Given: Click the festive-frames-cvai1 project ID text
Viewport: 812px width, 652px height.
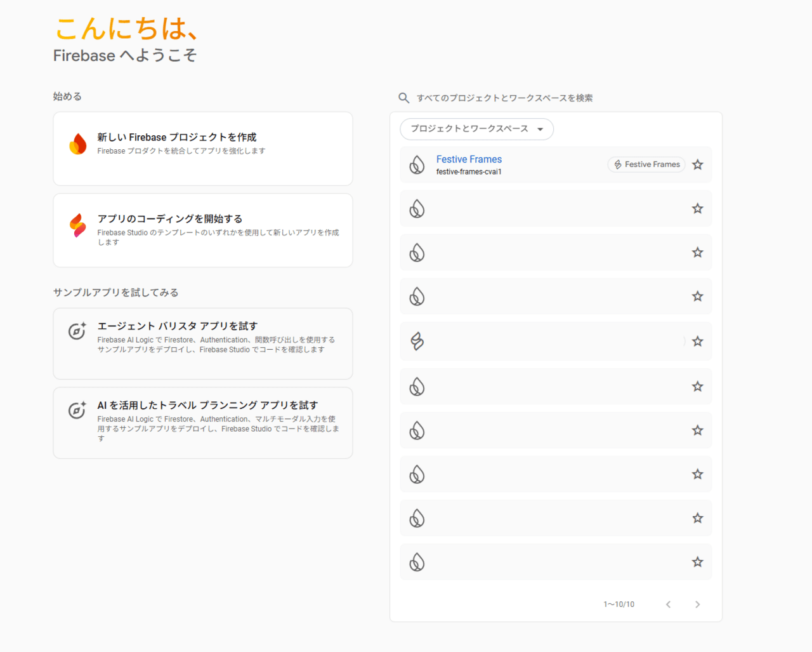Looking at the screenshot, I should tap(469, 172).
